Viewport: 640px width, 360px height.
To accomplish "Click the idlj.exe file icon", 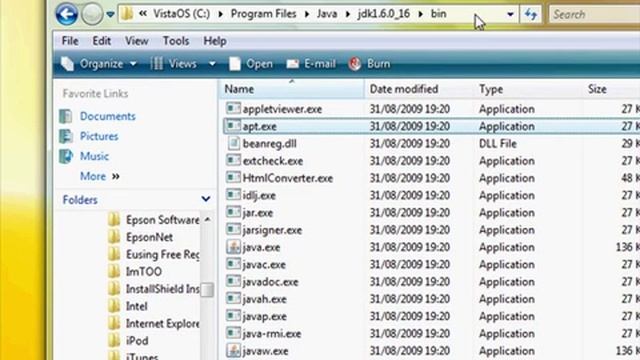I will click(x=233, y=195).
